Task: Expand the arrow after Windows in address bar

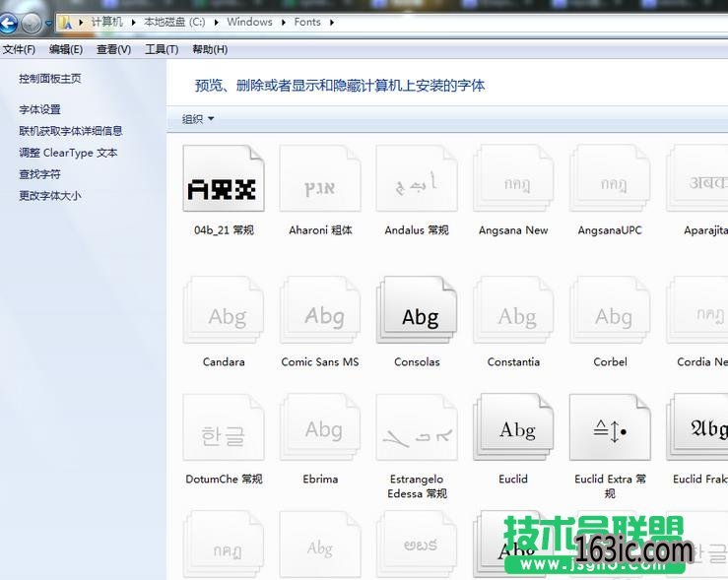Action: (x=283, y=22)
